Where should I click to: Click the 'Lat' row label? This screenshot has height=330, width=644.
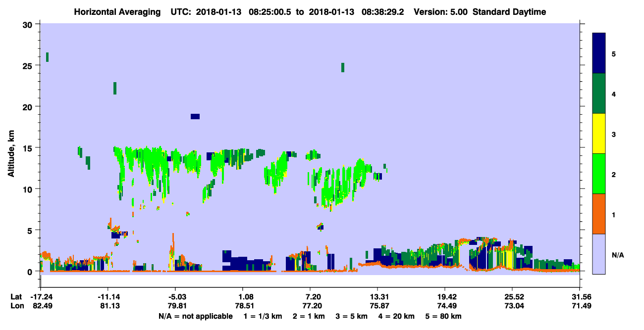point(16,297)
